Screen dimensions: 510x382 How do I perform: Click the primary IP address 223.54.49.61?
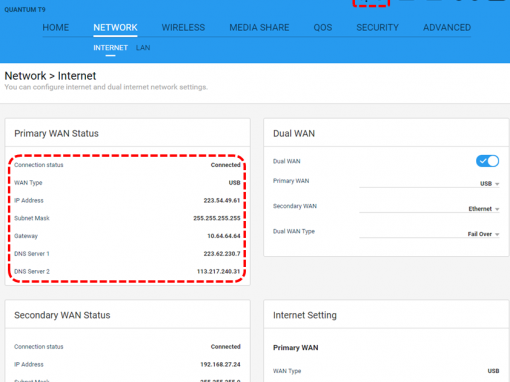pyautogui.click(x=222, y=200)
